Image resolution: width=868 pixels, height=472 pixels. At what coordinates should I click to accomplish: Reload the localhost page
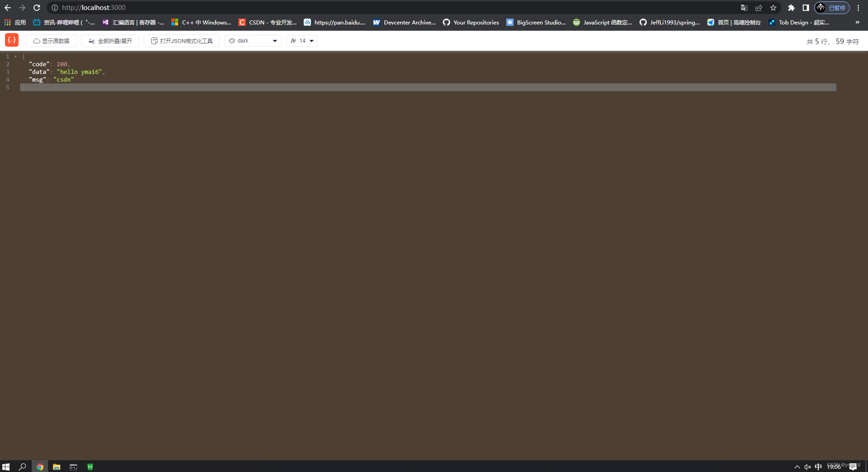coord(37,8)
